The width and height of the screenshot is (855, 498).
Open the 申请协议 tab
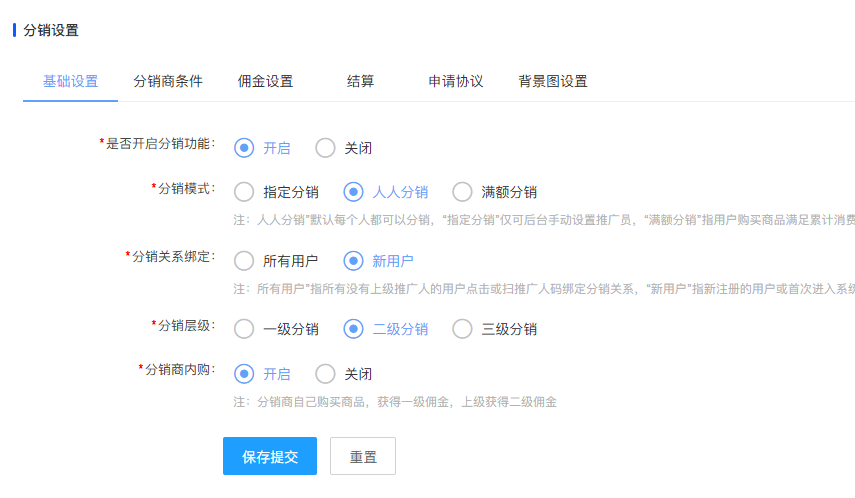pyautogui.click(x=455, y=81)
